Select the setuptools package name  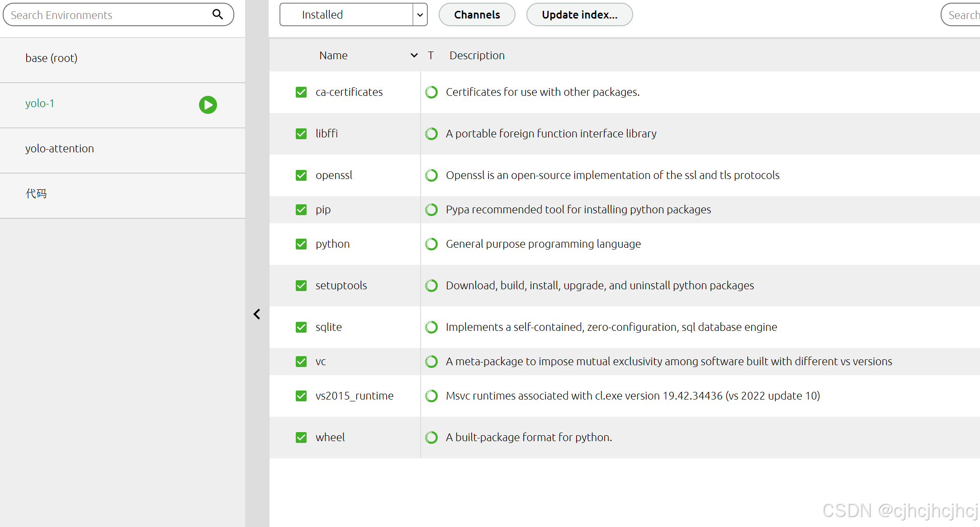(x=341, y=286)
